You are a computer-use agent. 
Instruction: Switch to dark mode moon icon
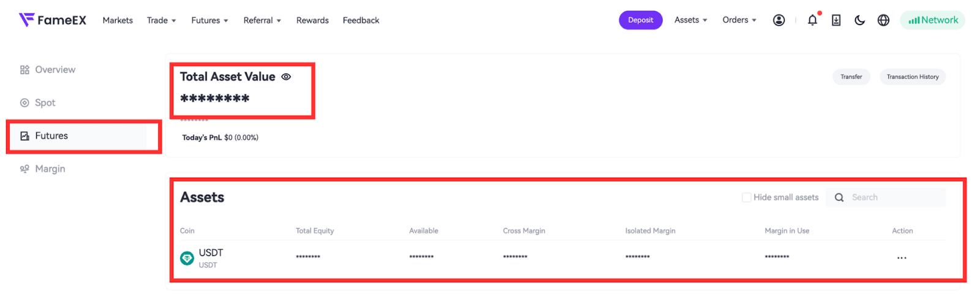click(x=859, y=20)
